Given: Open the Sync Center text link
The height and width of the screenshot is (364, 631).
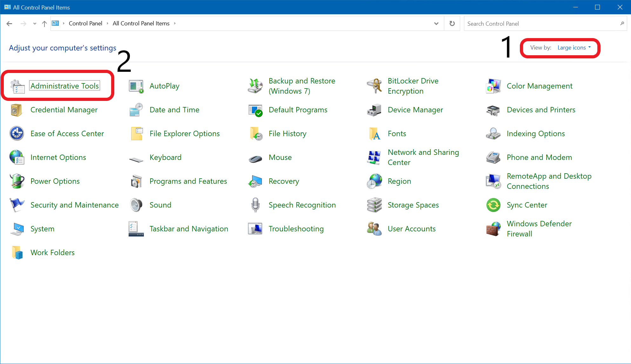Looking at the screenshot, I should point(527,205).
